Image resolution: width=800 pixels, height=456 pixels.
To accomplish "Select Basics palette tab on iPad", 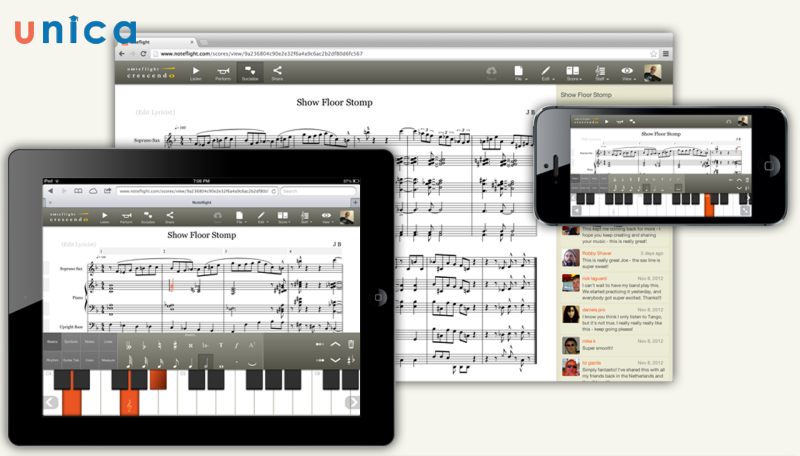I will [53, 341].
